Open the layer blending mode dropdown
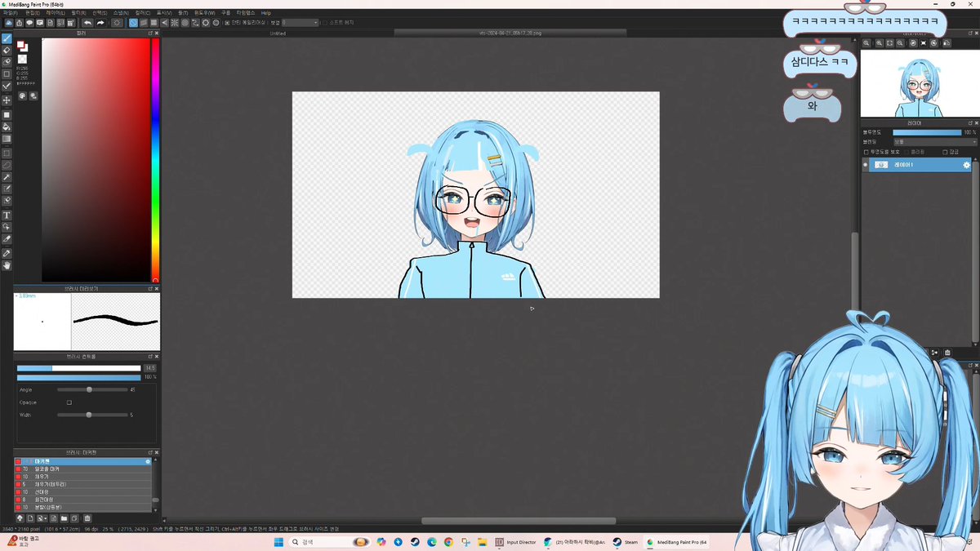Screen dimensions: 980x551 coord(934,142)
